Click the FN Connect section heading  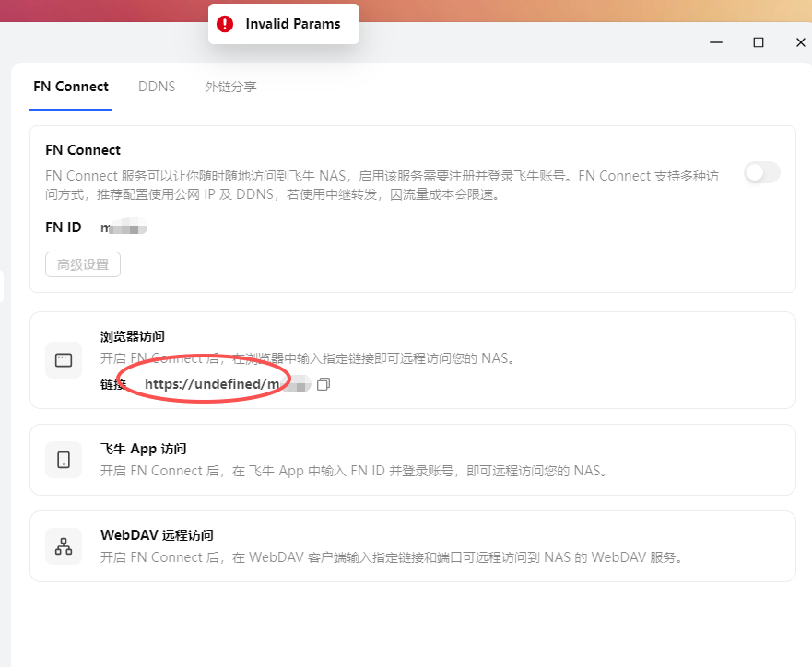click(x=83, y=150)
